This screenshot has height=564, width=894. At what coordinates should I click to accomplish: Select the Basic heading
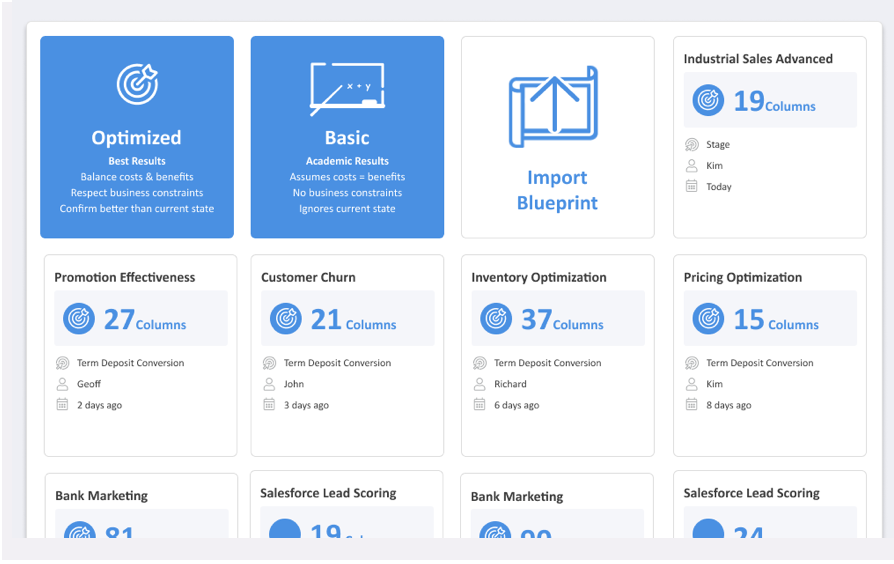pos(347,137)
